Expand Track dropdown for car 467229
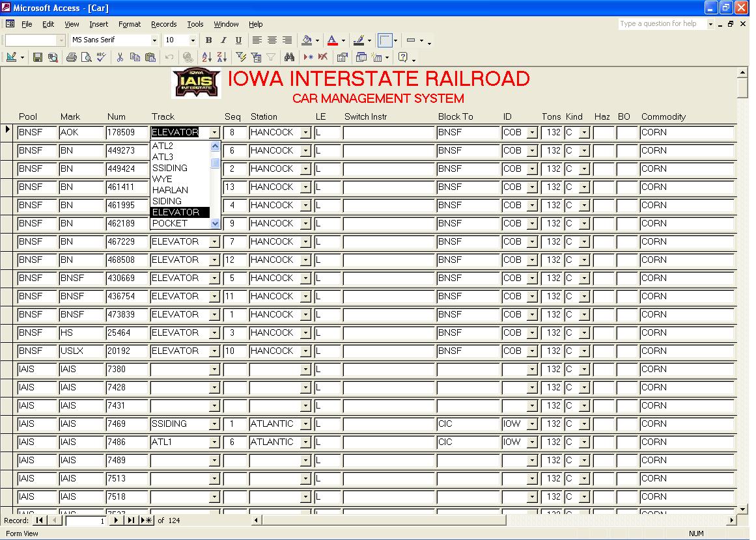Image resolution: width=756 pixels, height=540 pixels. pos(214,242)
